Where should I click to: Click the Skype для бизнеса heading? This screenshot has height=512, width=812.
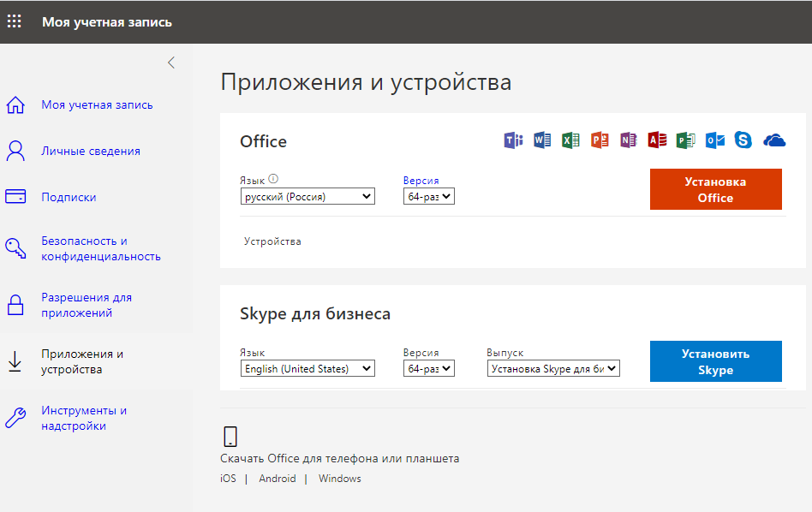click(315, 313)
